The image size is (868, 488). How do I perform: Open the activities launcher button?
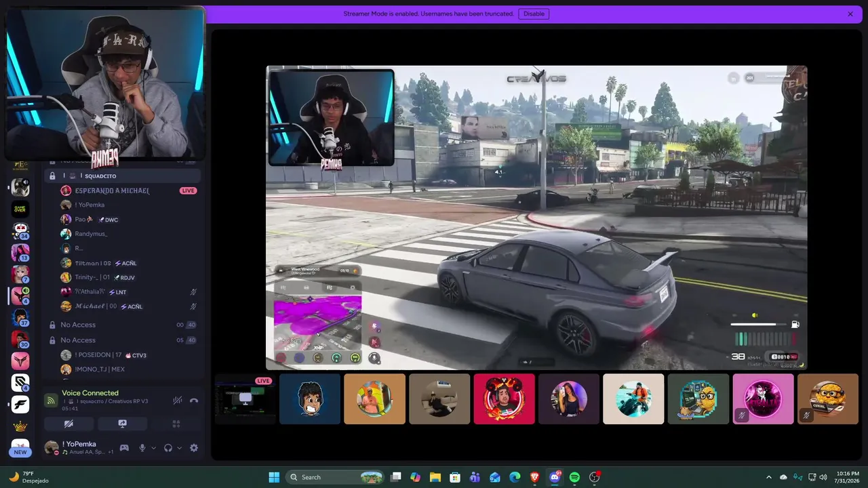(176, 424)
